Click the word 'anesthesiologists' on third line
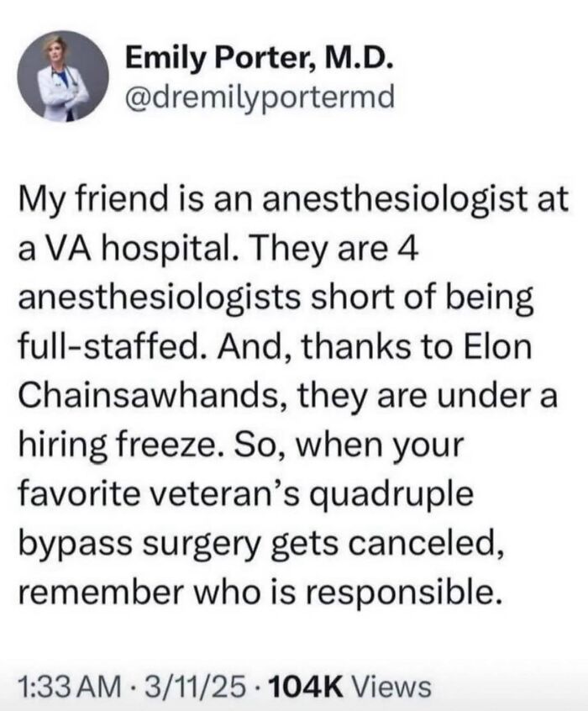Image resolution: width=588 pixels, height=711 pixels. [x=160, y=298]
